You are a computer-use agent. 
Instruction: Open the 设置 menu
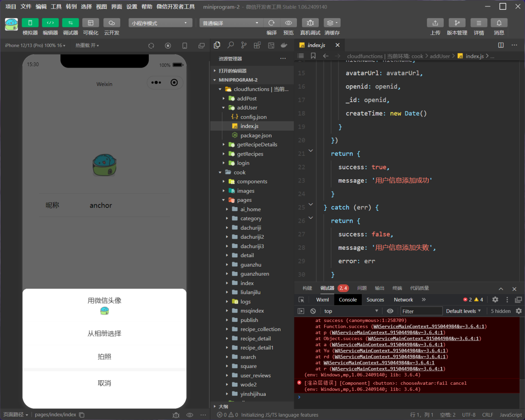pos(132,7)
